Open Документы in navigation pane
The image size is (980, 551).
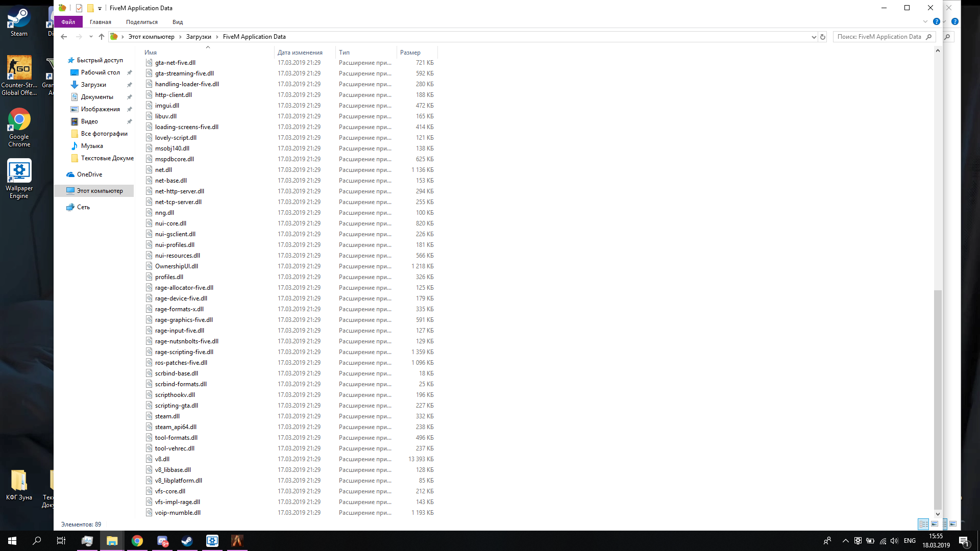tap(97, 97)
